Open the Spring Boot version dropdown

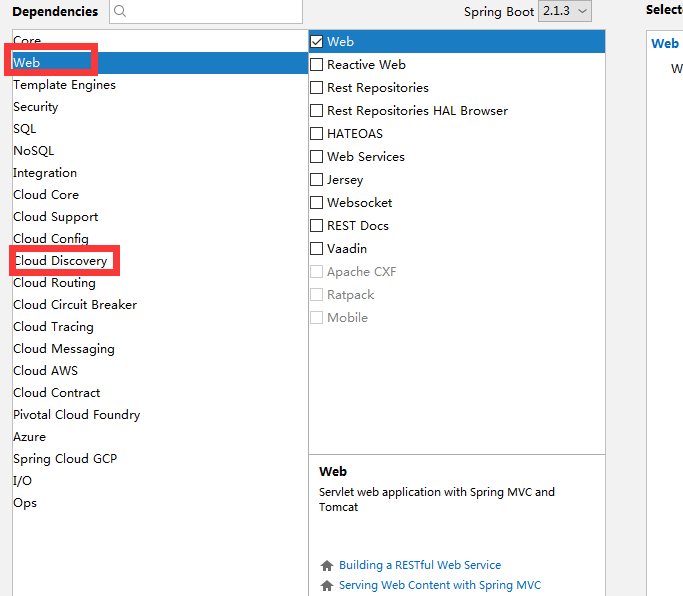click(565, 11)
